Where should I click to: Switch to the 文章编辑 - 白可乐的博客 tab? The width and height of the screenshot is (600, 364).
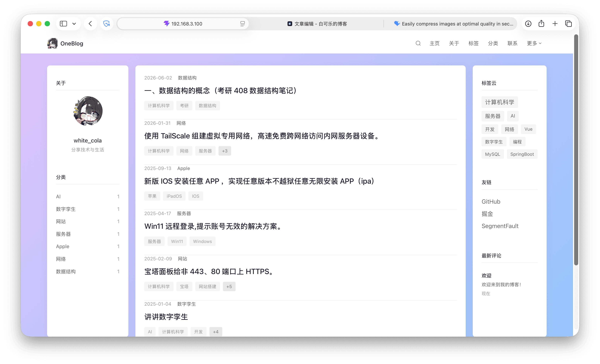[x=317, y=24]
